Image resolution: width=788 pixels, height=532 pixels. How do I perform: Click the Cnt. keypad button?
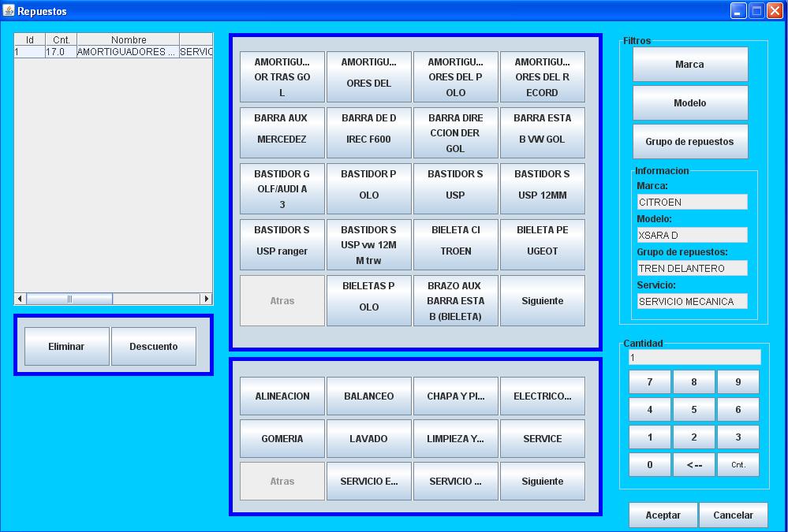tap(738, 465)
